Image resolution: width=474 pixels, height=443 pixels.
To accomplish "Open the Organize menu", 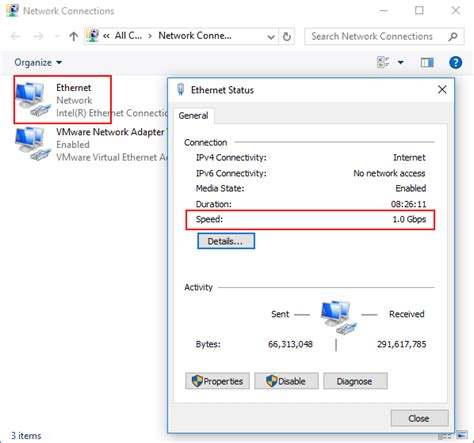I will click(x=38, y=62).
